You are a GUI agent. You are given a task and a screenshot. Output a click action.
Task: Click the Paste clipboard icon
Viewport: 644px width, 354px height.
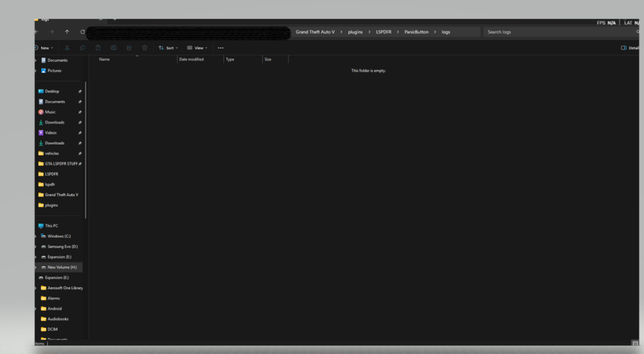click(x=98, y=48)
